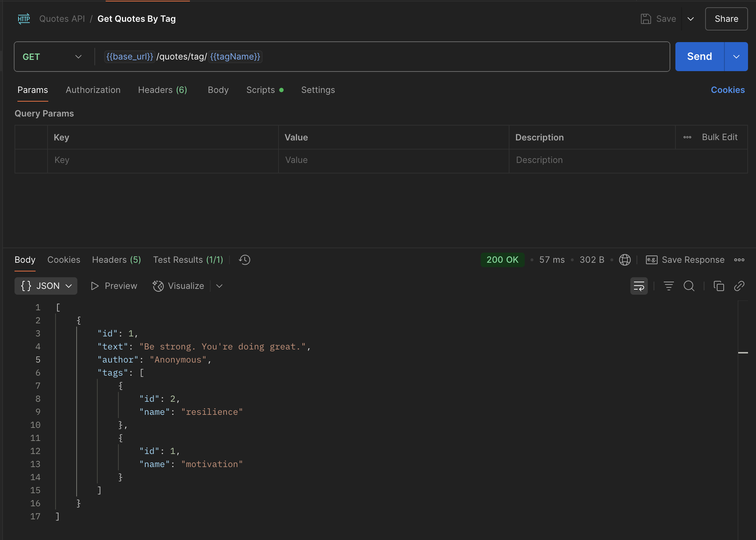Click the network globe icon
Image resolution: width=756 pixels, height=540 pixels.
(625, 260)
